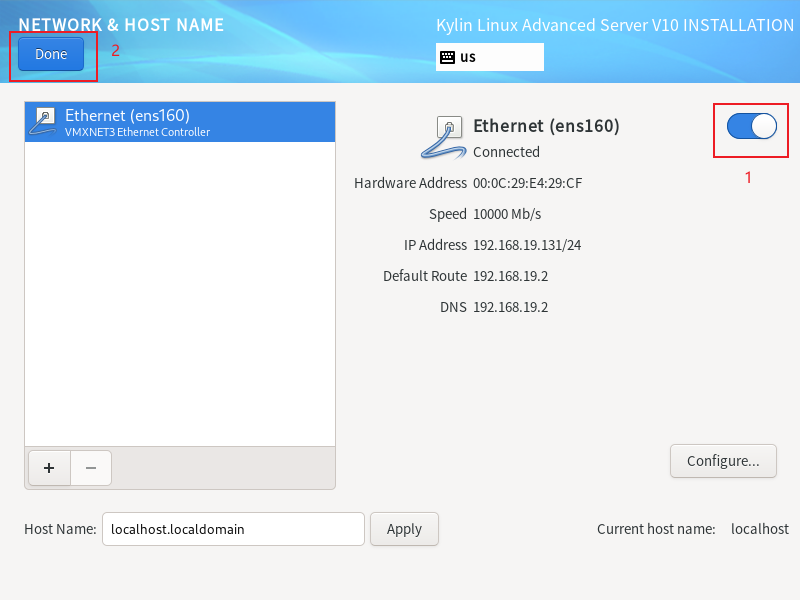Screen dimensions: 800x600
Task: Click the IP address 192.168.19.131/24
Action: pos(527,245)
